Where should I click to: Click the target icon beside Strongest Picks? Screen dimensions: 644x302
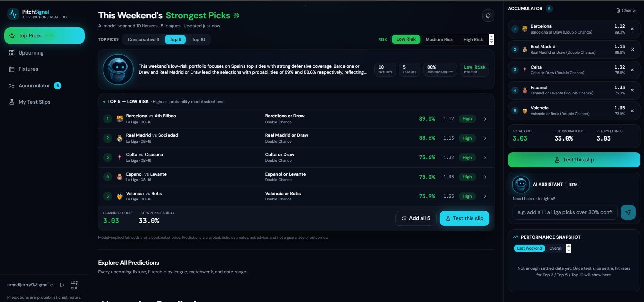pyautogui.click(x=236, y=16)
